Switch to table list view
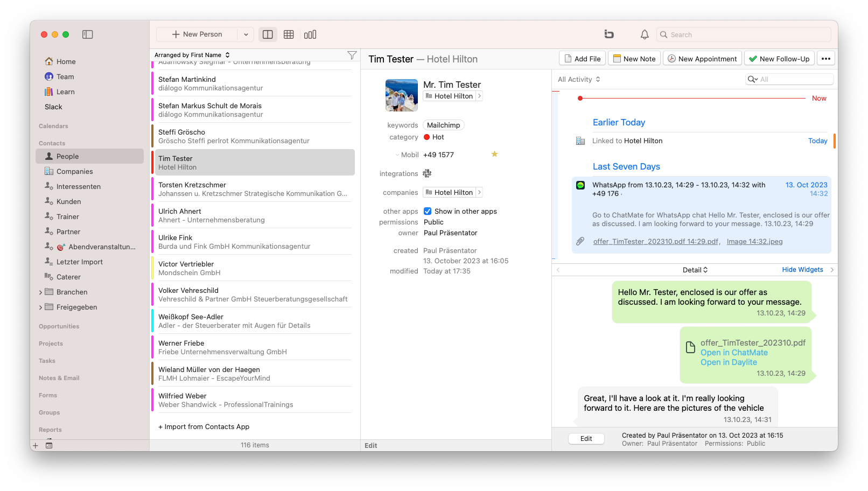Viewport: 868px width, 491px height. point(289,34)
